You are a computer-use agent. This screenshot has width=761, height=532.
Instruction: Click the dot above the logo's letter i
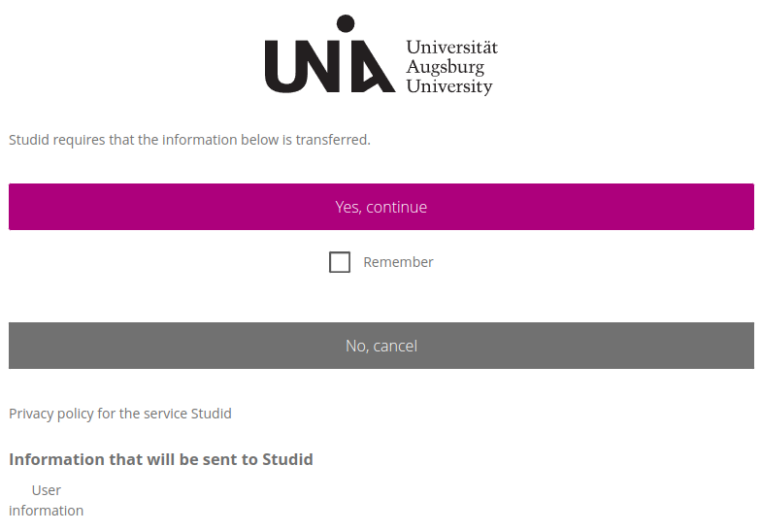tap(345, 22)
